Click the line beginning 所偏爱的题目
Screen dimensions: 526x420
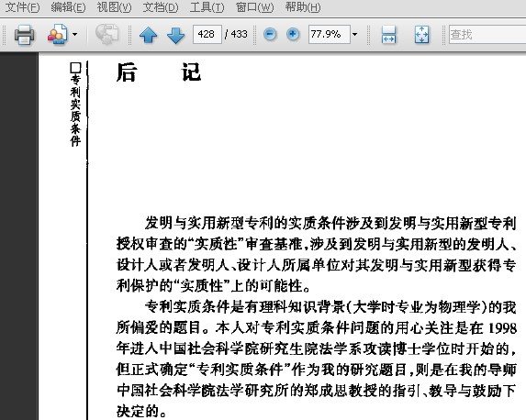click(x=316, y=327)
